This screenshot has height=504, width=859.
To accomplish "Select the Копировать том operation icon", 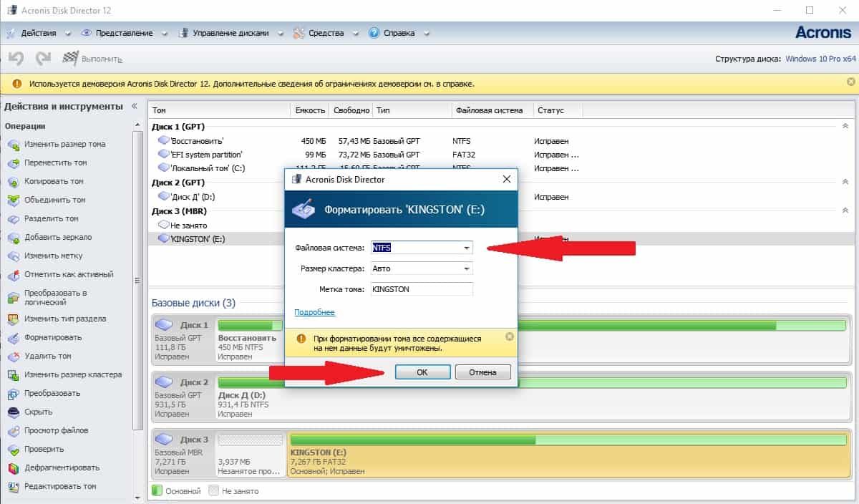I will (x=13, y=182).
